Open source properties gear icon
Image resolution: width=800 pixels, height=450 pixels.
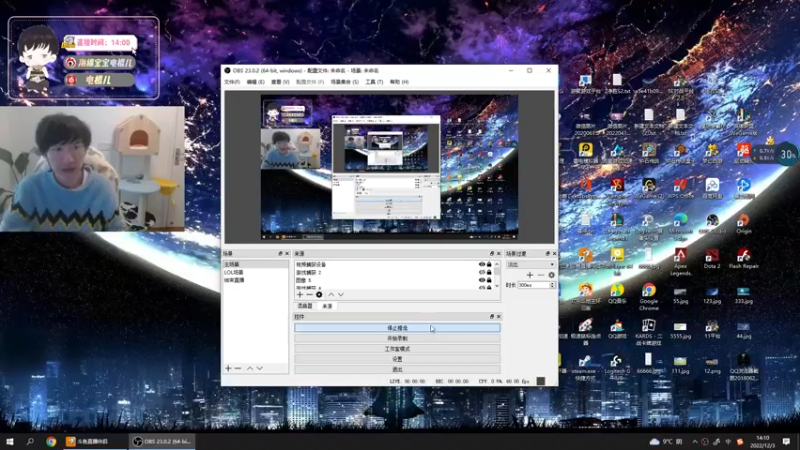319,295
